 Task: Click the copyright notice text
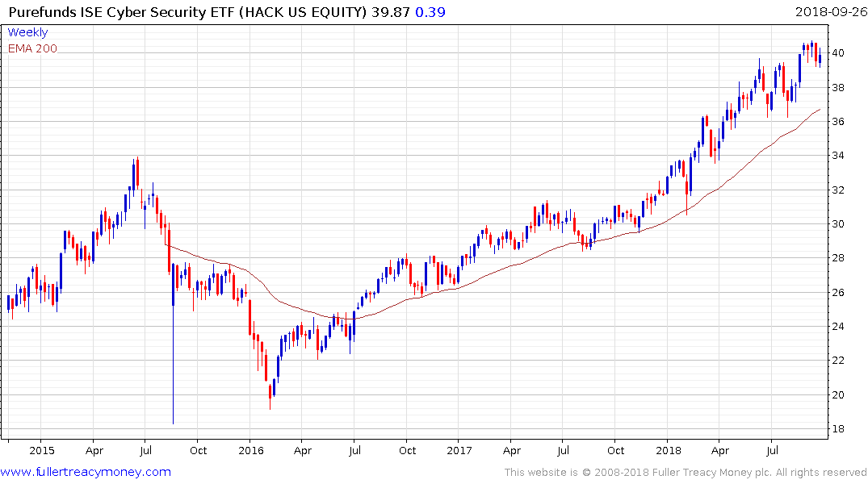pos(686,473)
